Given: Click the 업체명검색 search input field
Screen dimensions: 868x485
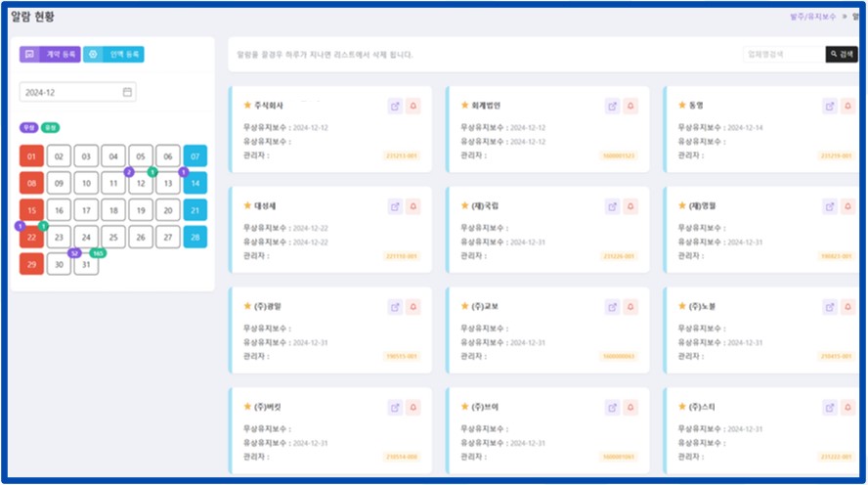Looking at the screenshot, I should [x=782, y=55].
